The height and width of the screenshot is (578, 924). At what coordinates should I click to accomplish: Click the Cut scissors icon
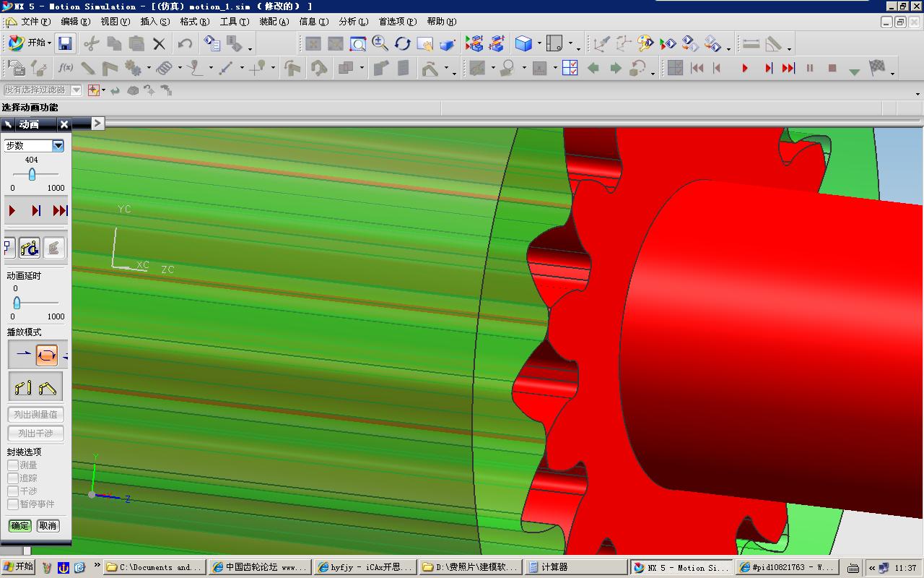click(x=91, y=43)
